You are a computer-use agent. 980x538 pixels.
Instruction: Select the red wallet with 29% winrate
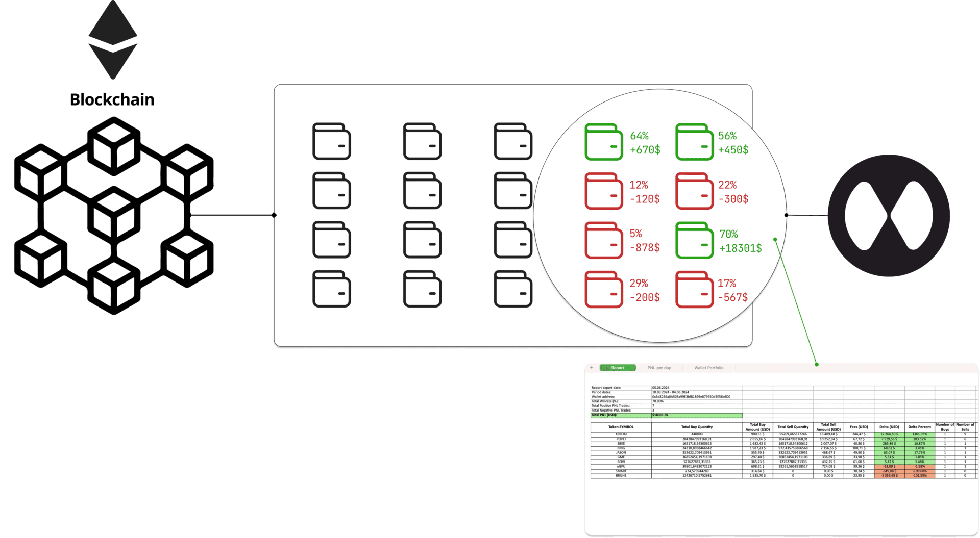pyautogui.click(x=604, y=289)
